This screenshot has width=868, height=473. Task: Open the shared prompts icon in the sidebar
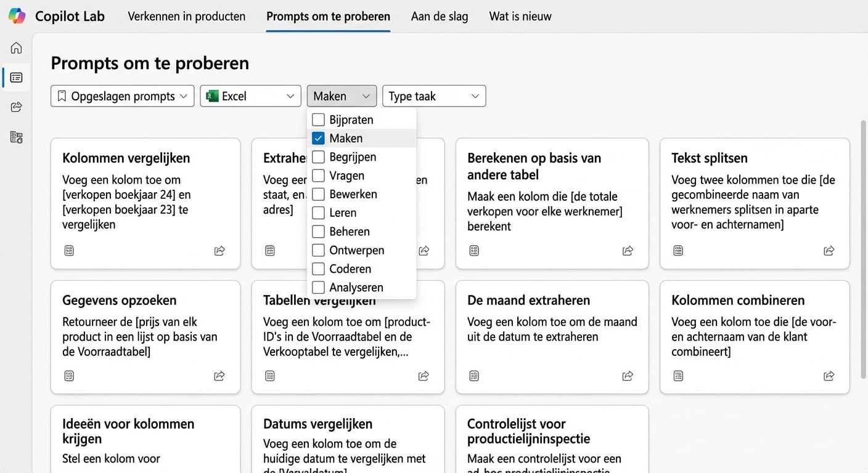coord(15,107)
